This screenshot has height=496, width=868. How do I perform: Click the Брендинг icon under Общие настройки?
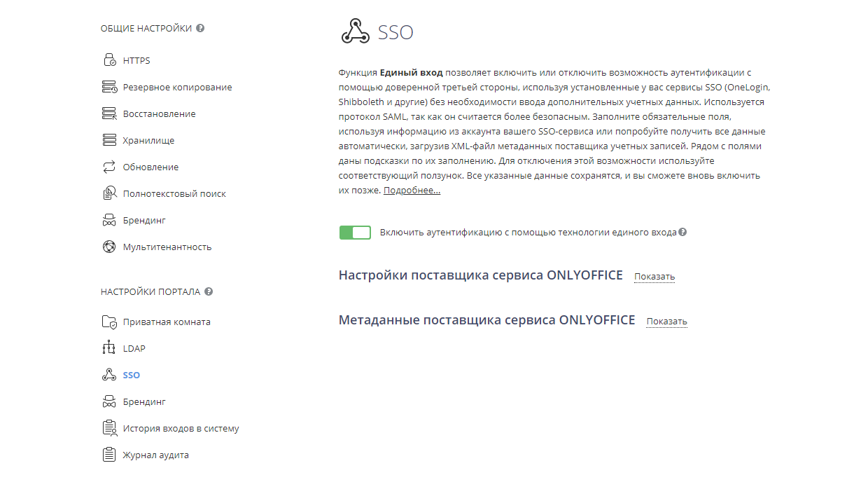point(109,220)
